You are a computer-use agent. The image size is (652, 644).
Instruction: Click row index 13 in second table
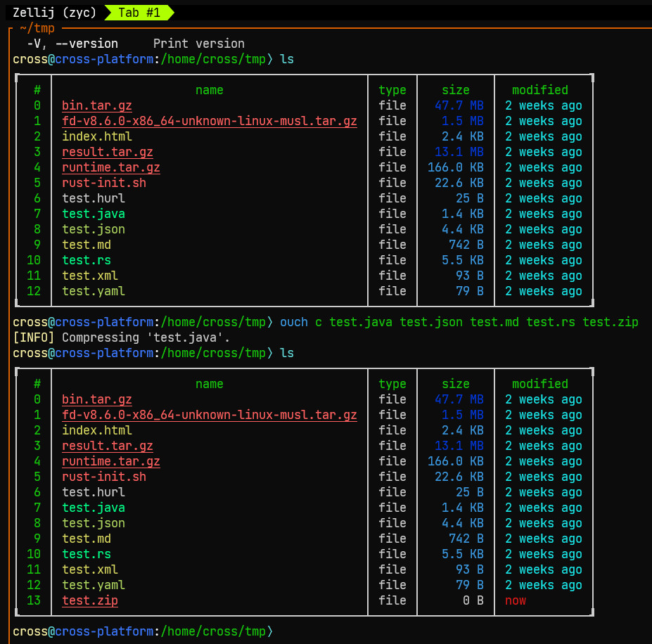point(34,600)
